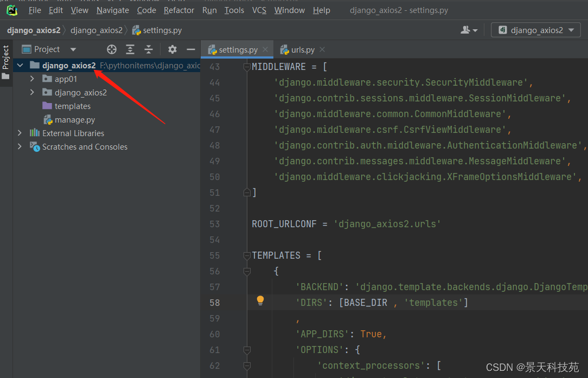Open the Code With Me user icon
Screen dimensions: 588x378
click(x=469, y=30)
